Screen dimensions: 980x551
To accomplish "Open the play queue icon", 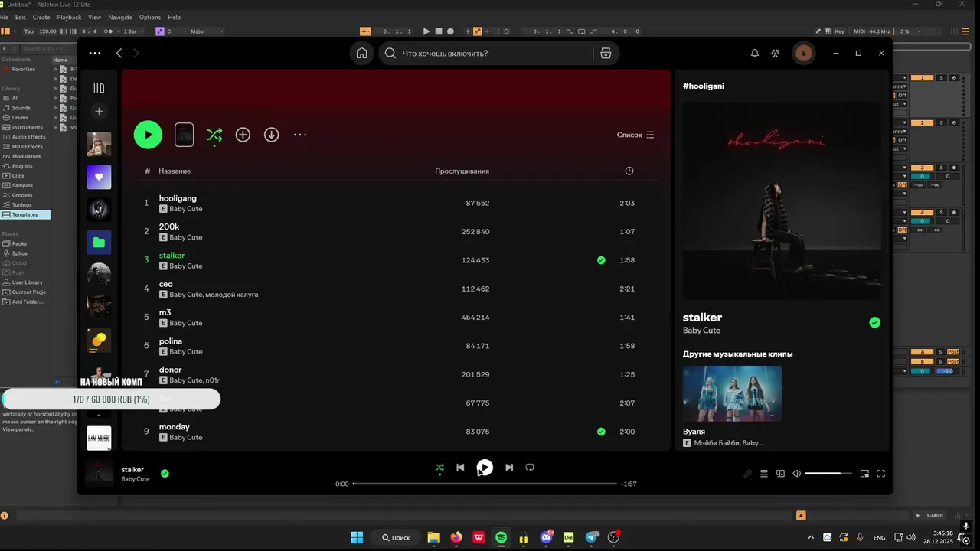I will (763, 474).
